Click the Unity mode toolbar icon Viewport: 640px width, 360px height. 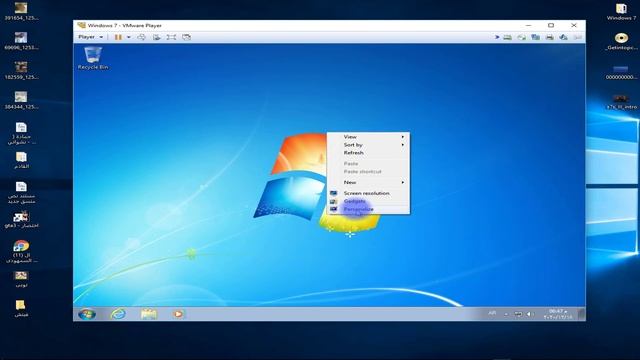(187, 37)
